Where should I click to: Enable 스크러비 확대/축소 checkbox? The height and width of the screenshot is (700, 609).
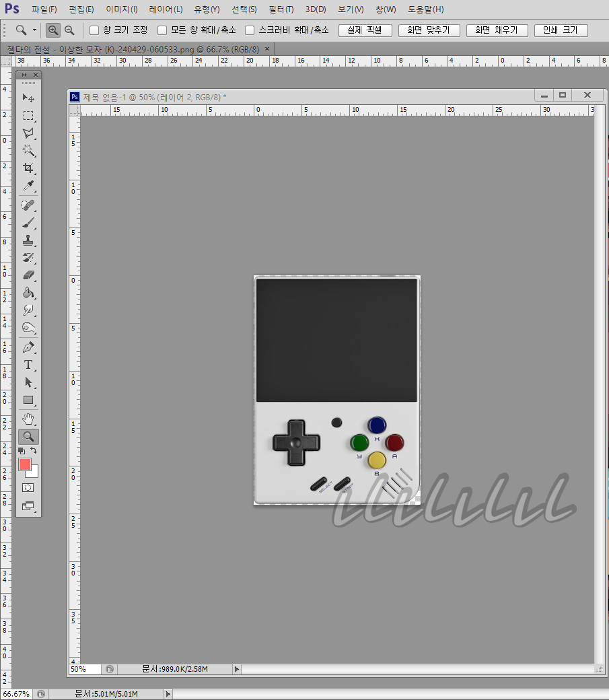[250, 30]
